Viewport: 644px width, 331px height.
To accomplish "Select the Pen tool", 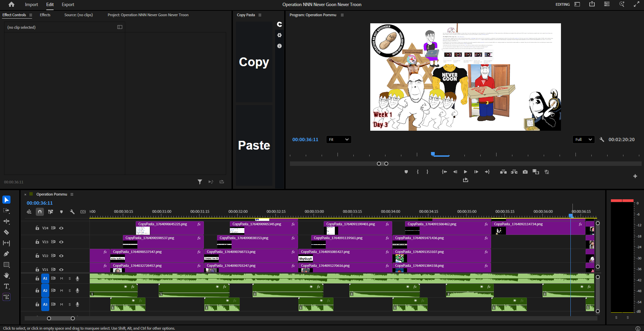I will 6,254.
